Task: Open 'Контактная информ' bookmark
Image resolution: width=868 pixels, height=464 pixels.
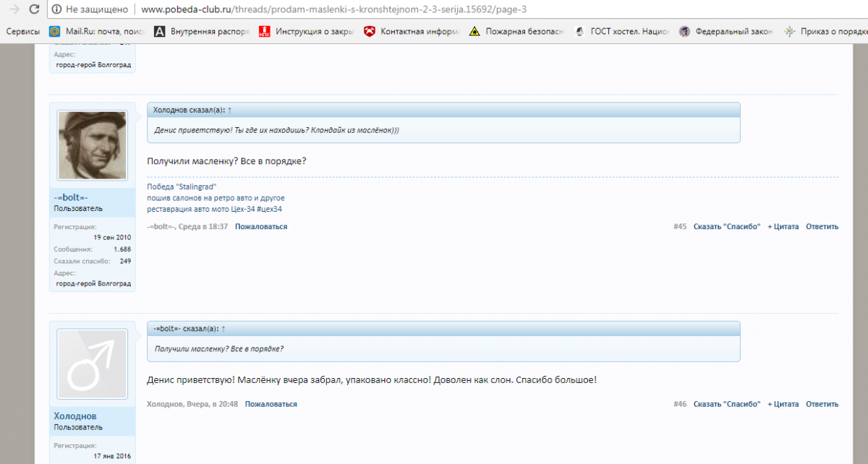Action: pos(411,32)
